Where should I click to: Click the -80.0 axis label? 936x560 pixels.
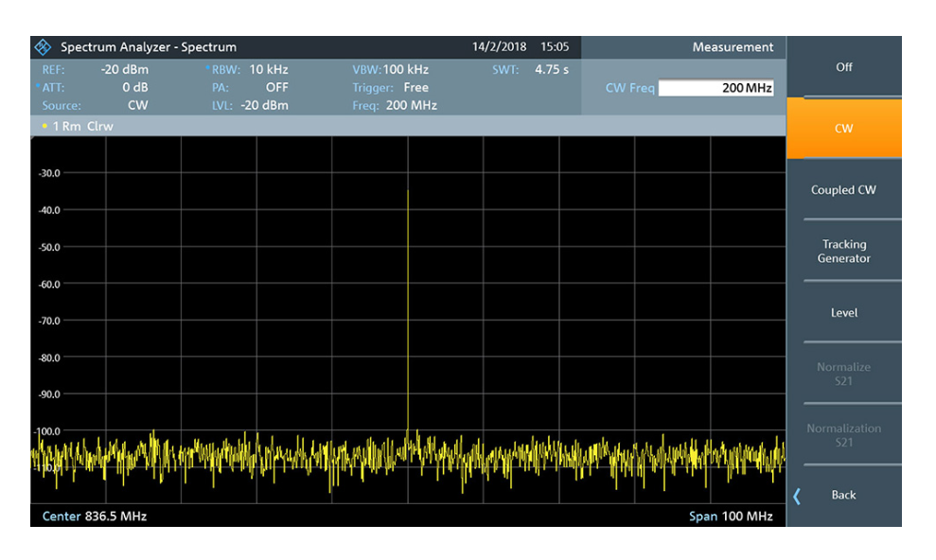click(49, 358)
